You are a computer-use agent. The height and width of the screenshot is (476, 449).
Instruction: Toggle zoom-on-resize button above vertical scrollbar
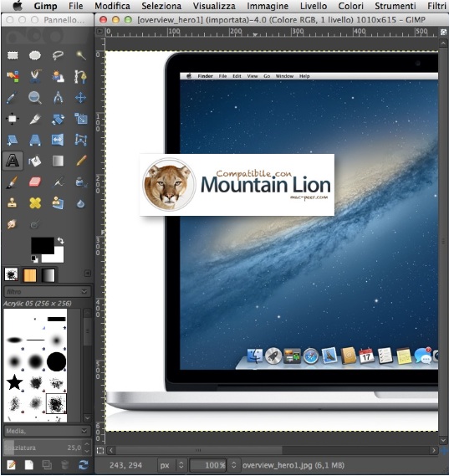pos(443,32)
